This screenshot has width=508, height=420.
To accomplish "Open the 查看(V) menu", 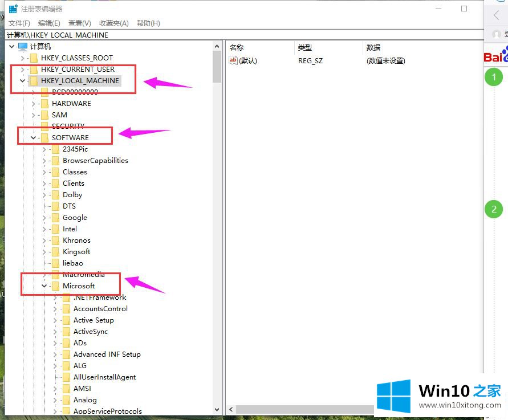I will click(79, 23).
